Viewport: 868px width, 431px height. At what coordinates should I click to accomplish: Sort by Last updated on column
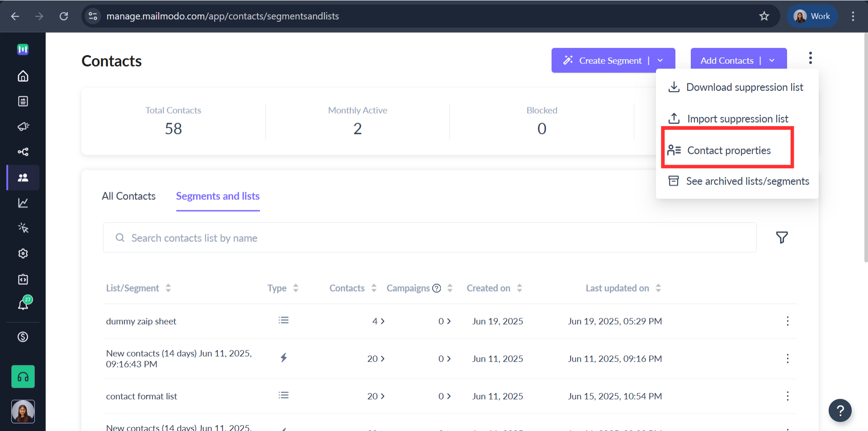(658, 288)
